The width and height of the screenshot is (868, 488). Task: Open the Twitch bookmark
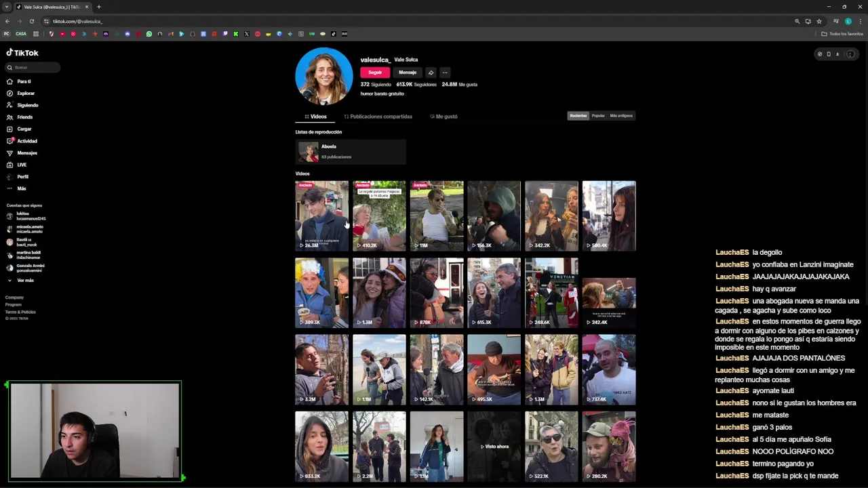pyautogui.click(x=225, y=34)
